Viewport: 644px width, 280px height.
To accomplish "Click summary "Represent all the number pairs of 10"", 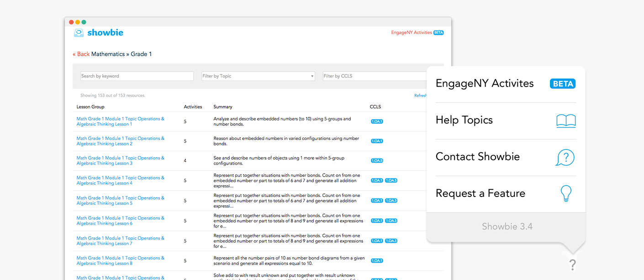I will click(289, 261).
